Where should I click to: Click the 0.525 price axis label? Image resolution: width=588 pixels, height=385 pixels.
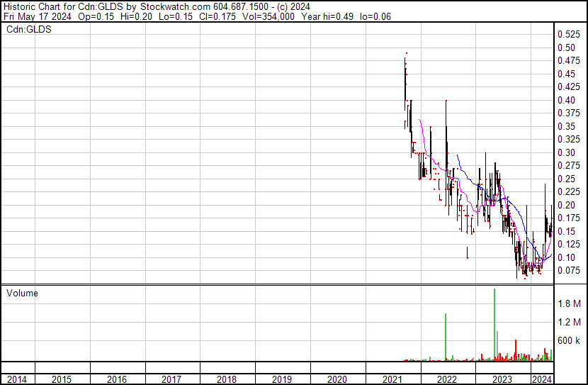568,35
